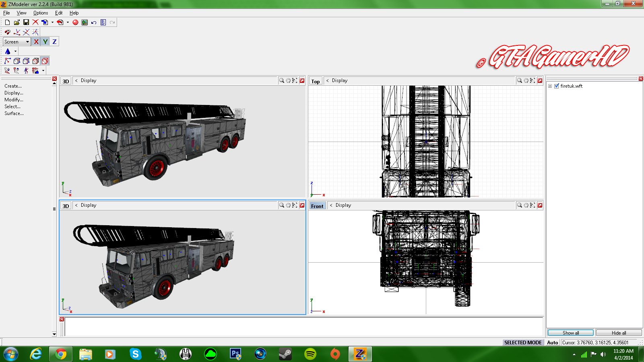Image resolution: width=644 pixels, height=362 pixels.
Task: Click the magnet snap icon
Action: click(7, 32)
